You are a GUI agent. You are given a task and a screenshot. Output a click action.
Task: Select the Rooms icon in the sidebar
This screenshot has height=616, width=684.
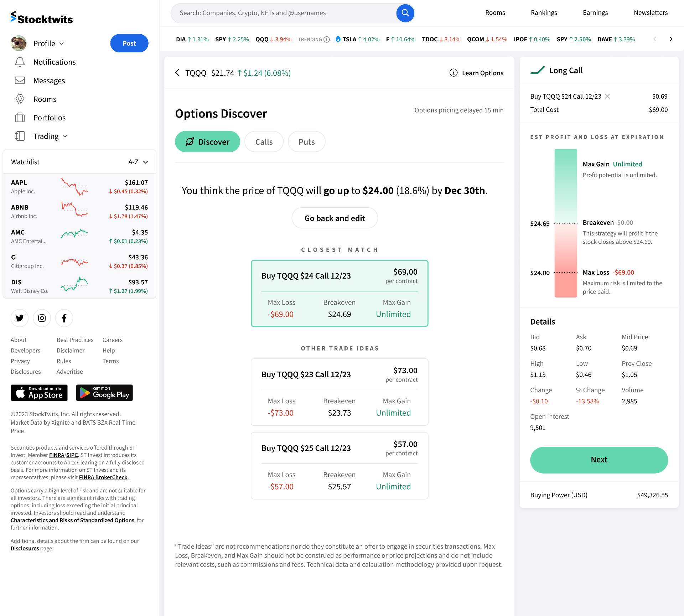pyautogui.click(x=20, y=99)
